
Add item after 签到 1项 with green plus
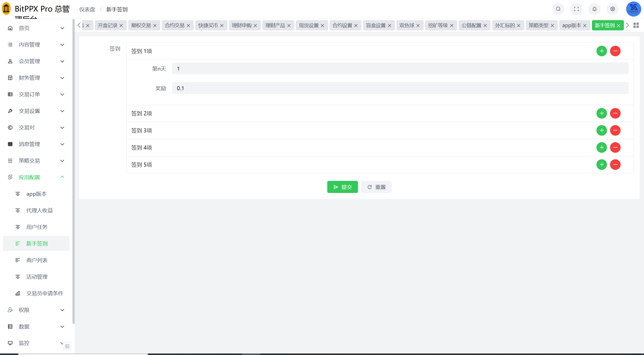601,51
